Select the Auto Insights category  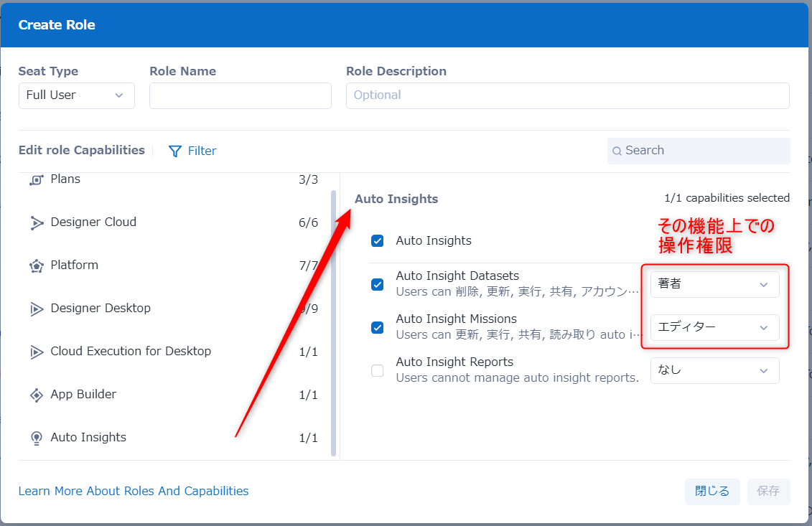(174, 438)
